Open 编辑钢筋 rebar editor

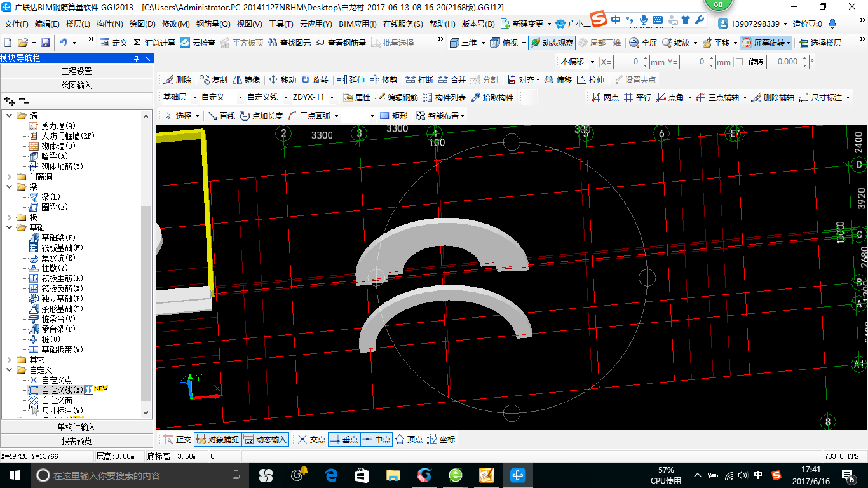coord(397,97)
